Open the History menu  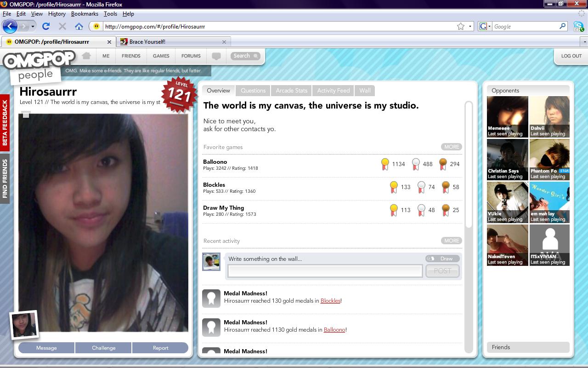pyautogui.click(x=57, y=14)
